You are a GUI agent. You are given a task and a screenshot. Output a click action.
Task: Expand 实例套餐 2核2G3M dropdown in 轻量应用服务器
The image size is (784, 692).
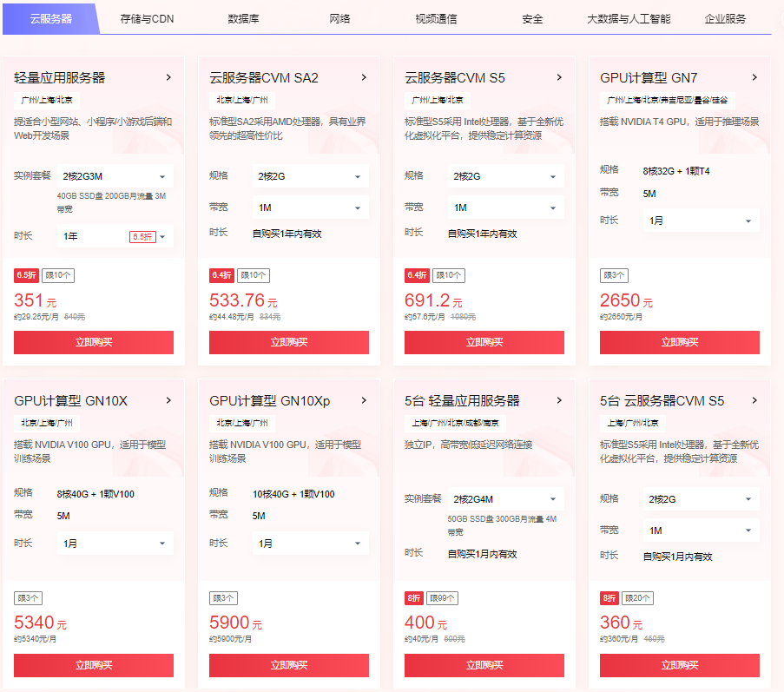tap(115, 176)
